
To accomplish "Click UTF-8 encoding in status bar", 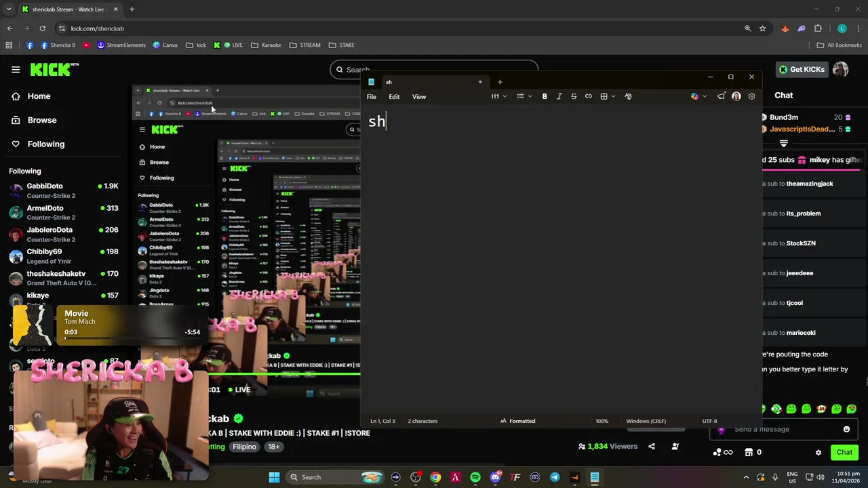I will tap(709, 421).
